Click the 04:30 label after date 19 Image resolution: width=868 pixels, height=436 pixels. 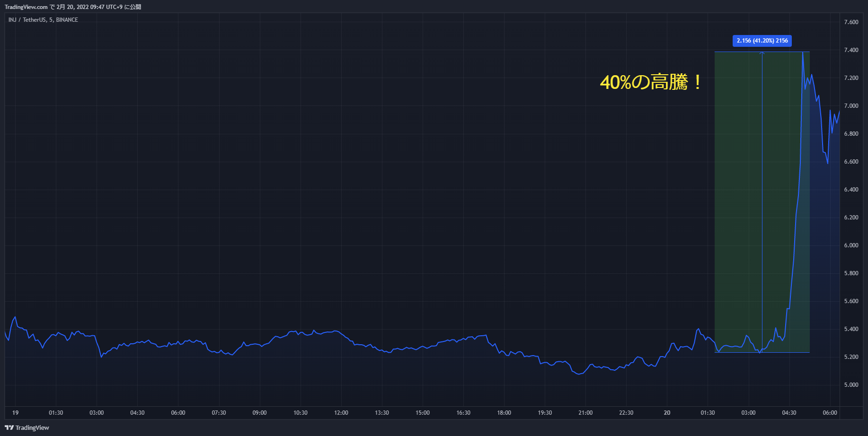pyautogui.click(x=137, y=413)
